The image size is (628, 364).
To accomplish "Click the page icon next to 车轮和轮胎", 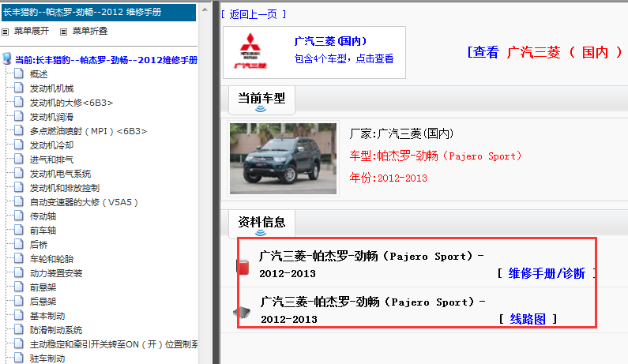I will pyautogui.click(x=19, y=258).
